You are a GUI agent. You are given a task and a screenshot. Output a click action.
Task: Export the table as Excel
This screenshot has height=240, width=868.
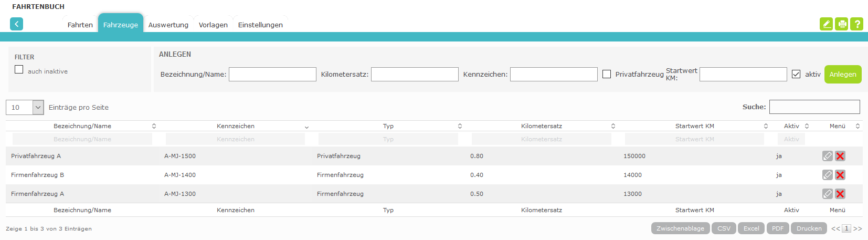coord(751,228)
